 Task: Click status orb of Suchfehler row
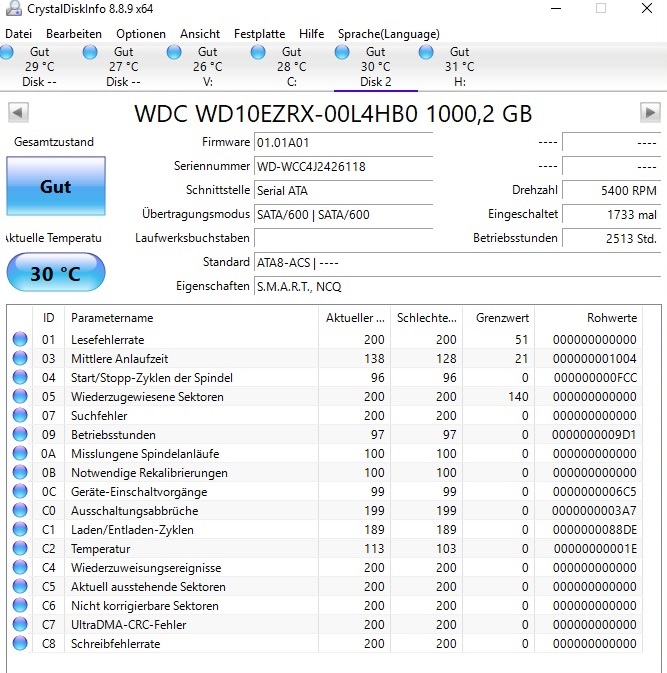click(x=20, y=415)
